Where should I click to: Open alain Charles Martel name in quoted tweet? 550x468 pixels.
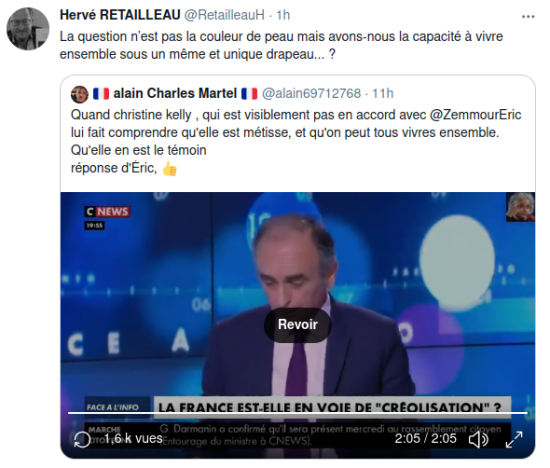click(175, 94)
